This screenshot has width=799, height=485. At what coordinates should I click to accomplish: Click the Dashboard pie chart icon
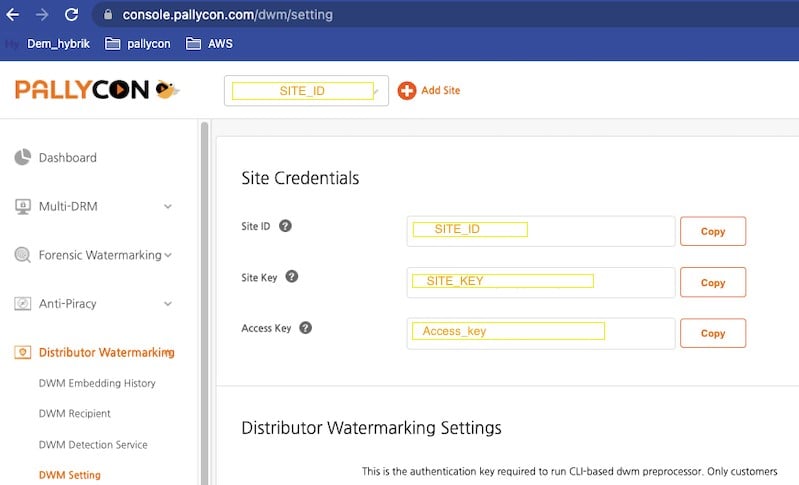(22, 157)
